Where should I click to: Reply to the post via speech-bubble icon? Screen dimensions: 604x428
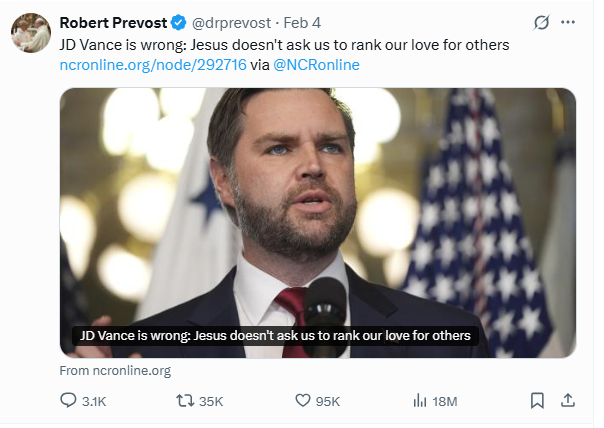point(68,400)
